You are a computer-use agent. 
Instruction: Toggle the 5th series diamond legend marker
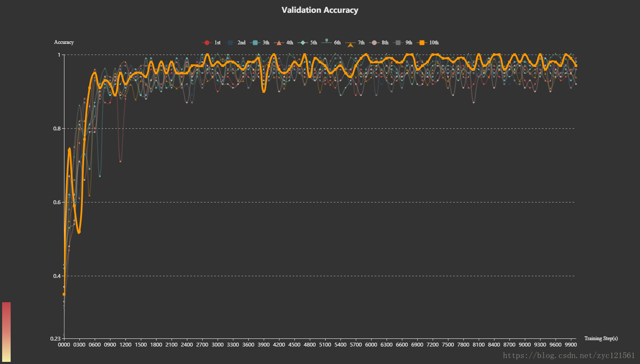303,43
